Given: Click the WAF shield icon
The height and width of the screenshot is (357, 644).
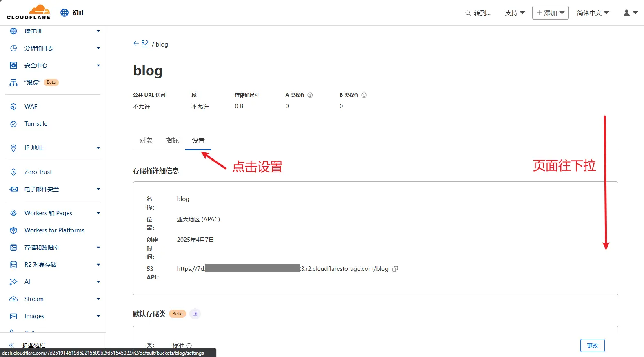Looking at the screenshot, I should click(x=13, y=107).
